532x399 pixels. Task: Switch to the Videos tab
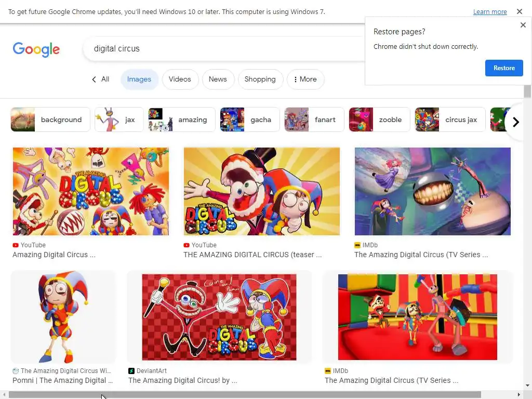coord(180,79)
